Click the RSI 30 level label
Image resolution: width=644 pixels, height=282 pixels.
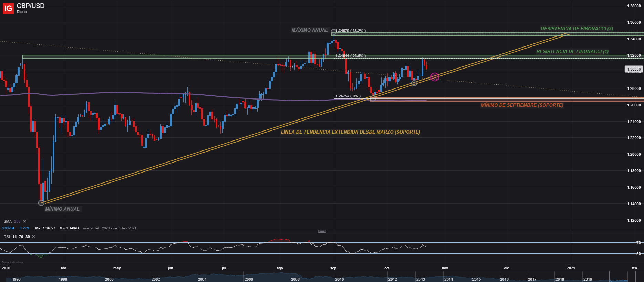click(639, 254)
